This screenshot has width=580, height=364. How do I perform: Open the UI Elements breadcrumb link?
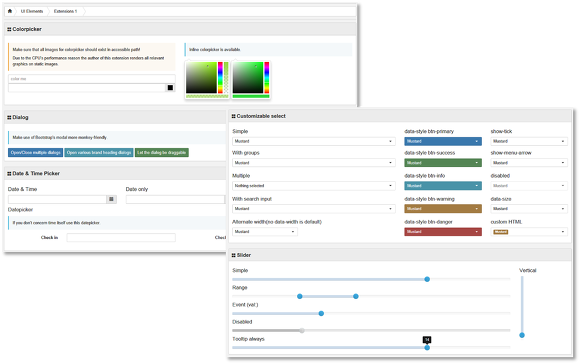click(x=32, y=11)
